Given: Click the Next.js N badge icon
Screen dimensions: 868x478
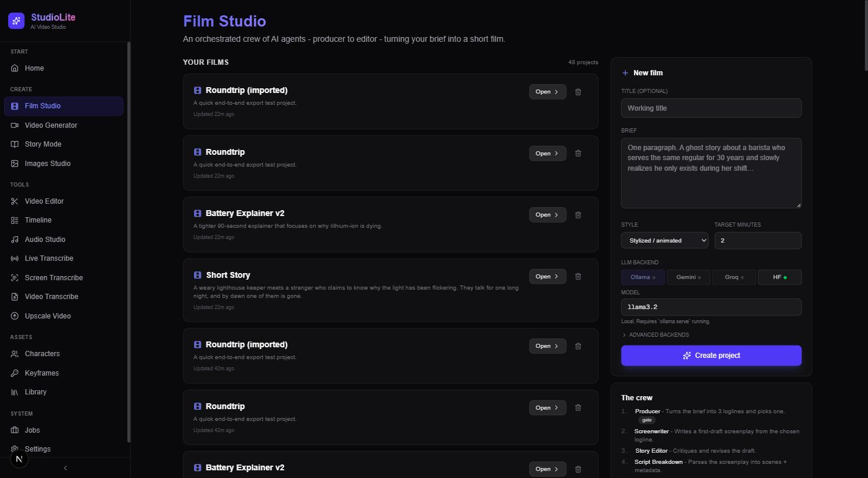Looking at the screenshot, I should [x=19, y=459].
